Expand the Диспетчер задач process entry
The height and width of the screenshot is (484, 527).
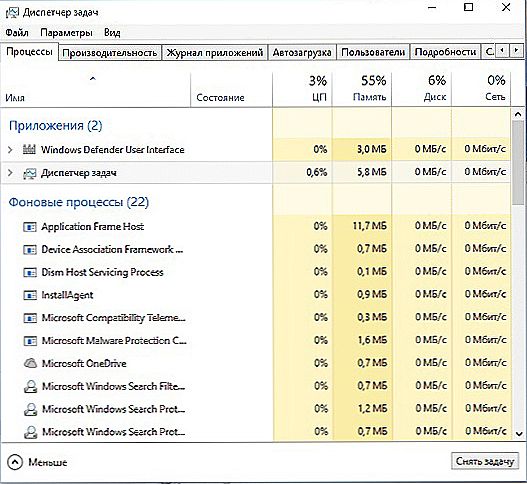pos(10,173)
